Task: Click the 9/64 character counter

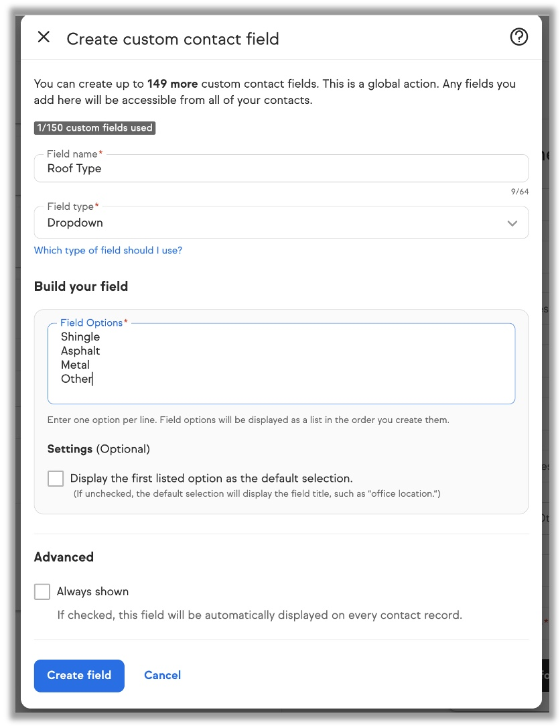Action: 519,192
